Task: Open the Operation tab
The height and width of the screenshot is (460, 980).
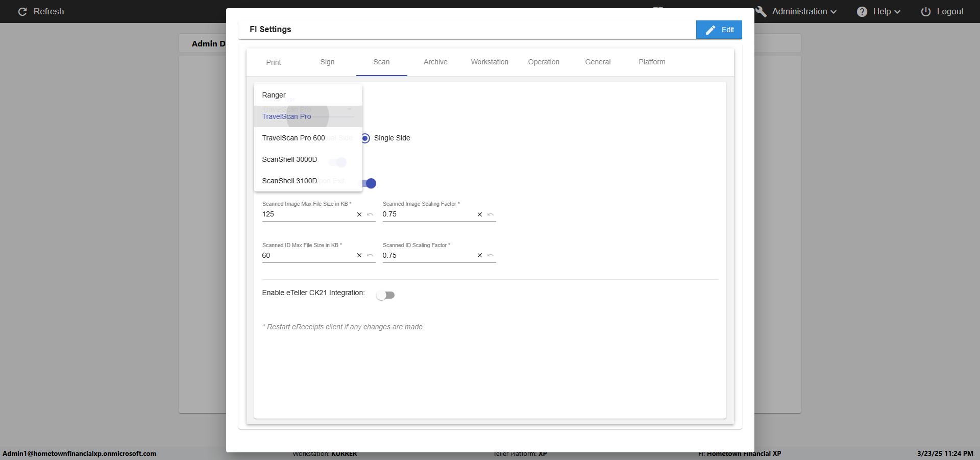Action: click(x=544, y=62)
